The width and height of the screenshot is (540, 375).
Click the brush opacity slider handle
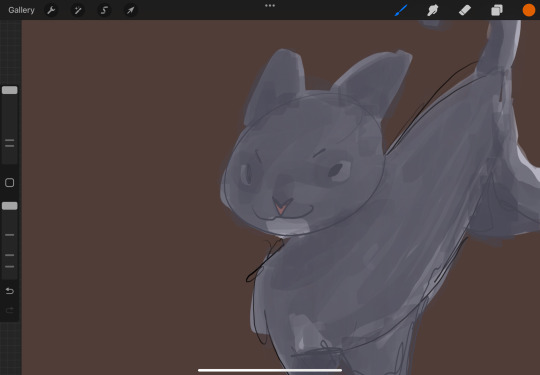click(10, 206)
